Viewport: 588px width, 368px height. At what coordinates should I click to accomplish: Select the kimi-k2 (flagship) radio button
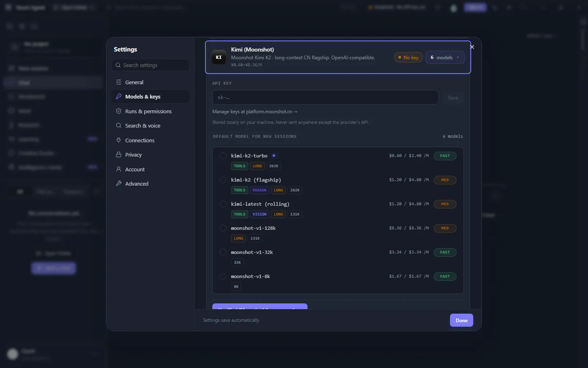pyautogui.click(x=223, y=180)
